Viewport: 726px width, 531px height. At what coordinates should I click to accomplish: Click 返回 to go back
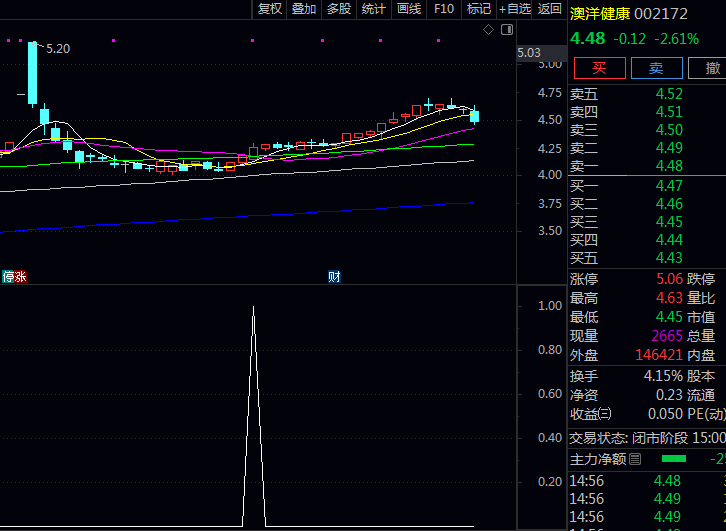550,9
